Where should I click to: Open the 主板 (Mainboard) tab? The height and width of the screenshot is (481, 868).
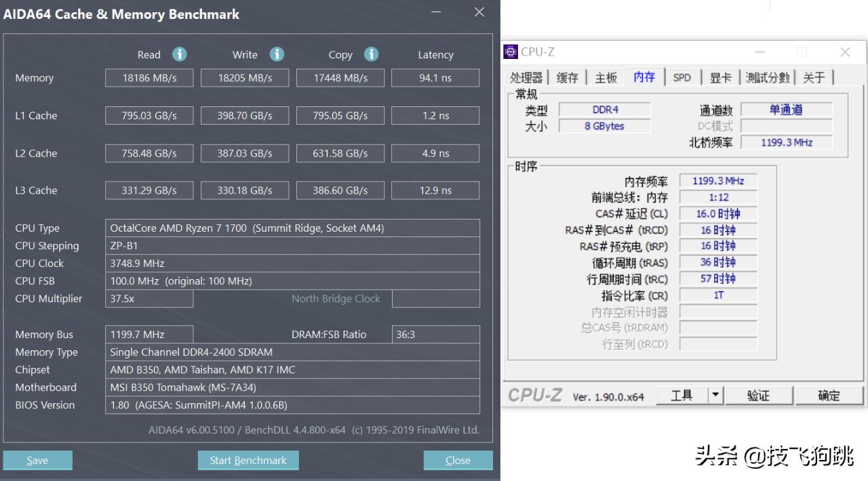606,77
